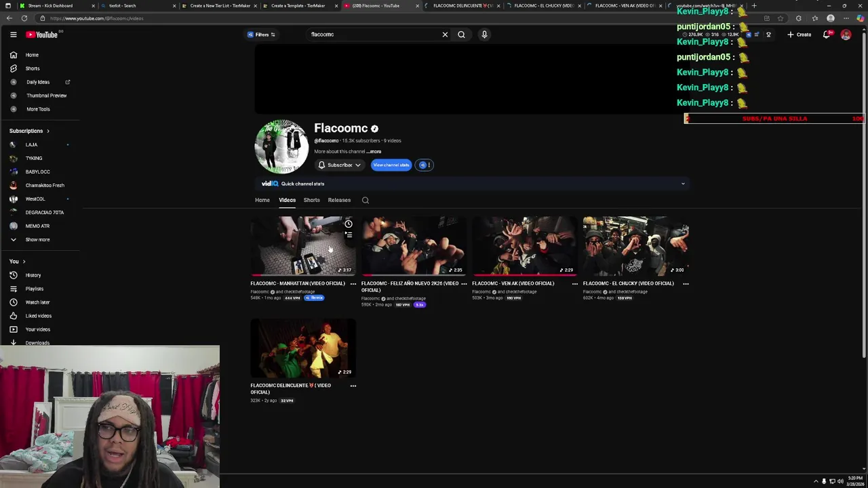Click the Create button
Image resolution: width=868 pixels, height=488 pixels.
pyautogui.click(x=799, y=35)
